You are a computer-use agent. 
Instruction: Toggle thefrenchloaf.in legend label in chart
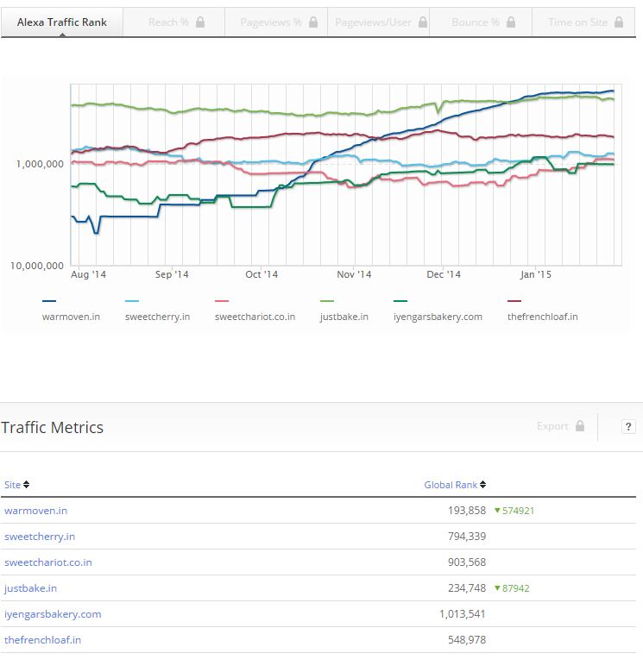tap(543, 317)
